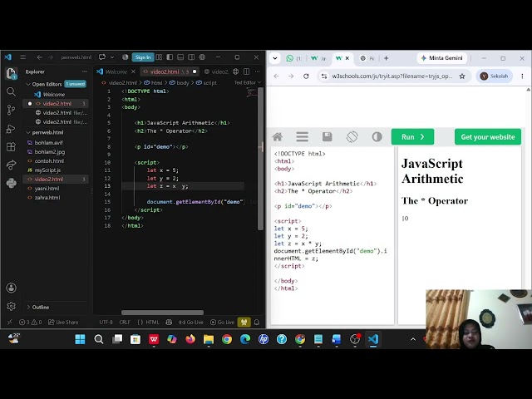Open Source Control view in activity bar
This screenshot has width=532, height=399.
pyautogui.click(x=11, y=110)
